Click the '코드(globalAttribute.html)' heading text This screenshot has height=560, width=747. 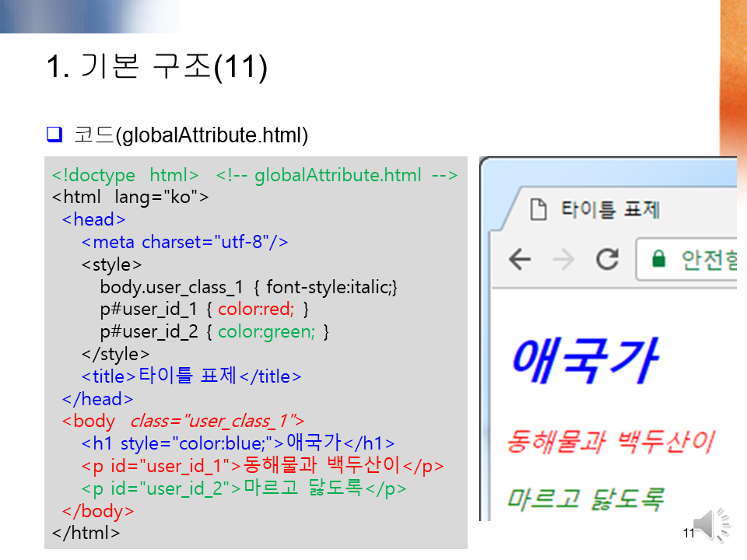[x=191, y=135]
